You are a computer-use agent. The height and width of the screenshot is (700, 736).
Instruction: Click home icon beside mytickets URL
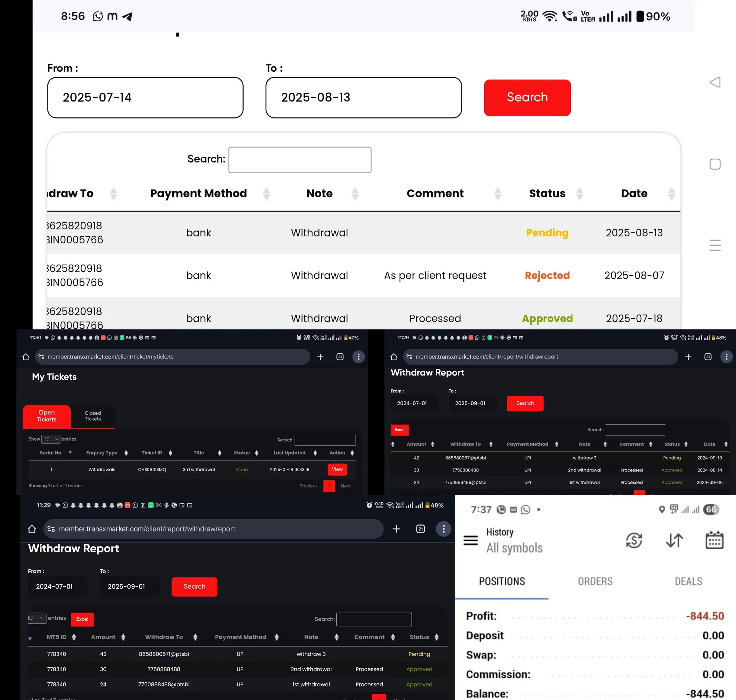click(x=26, y=357)
